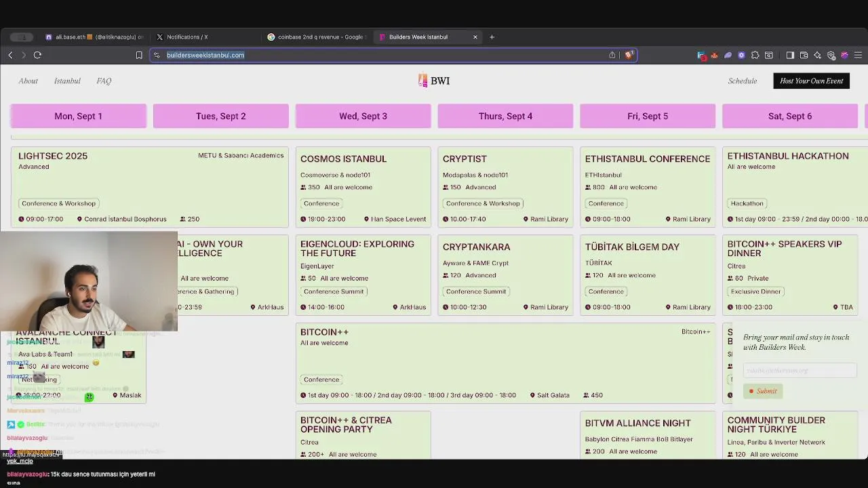Click the Conference & Workshop tag on LIGHTSEC 2025
This screenshot has width=868, height=488.
58,203
